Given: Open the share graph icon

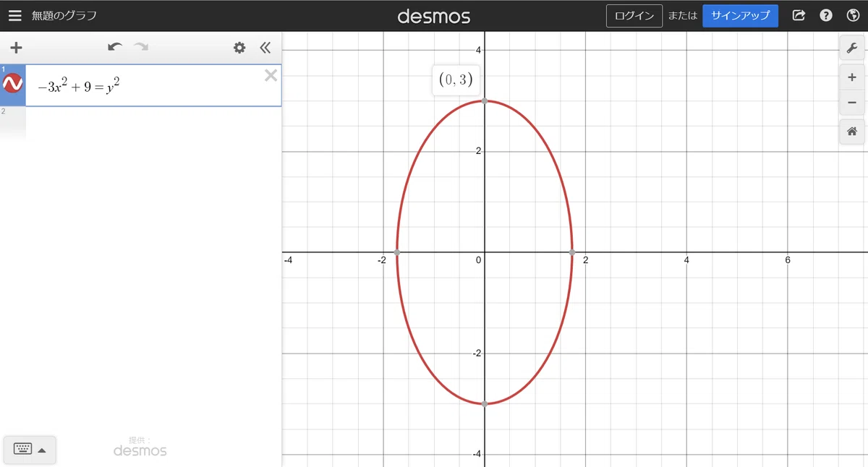Looking at the screenshot, I should point(799,15).
